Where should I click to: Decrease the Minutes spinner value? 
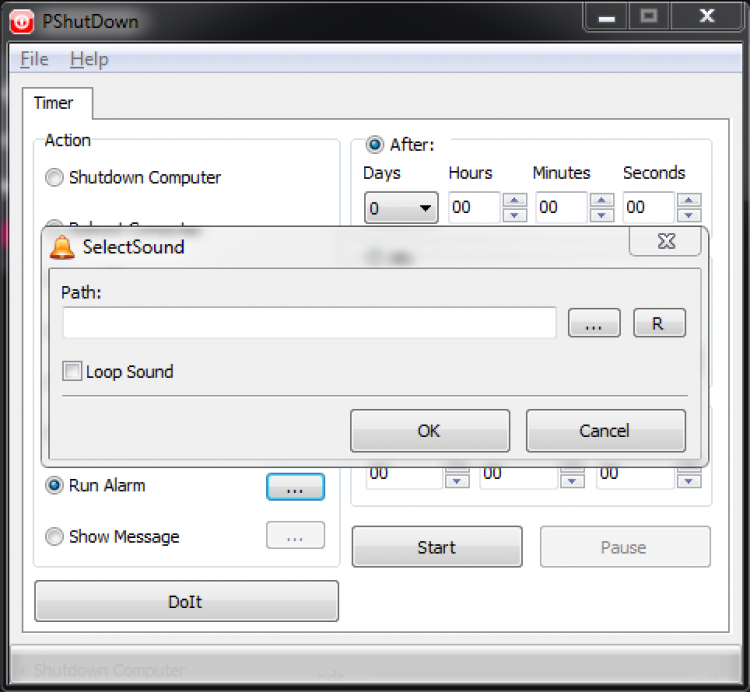click(602, 215)
